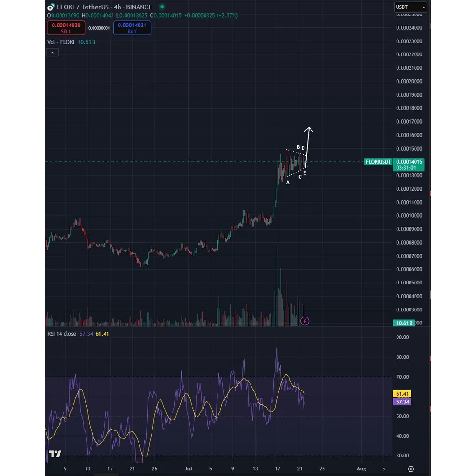476x476 pixels.
Task: Click the purple lightning bolt icon
Action: pos(304,321)
